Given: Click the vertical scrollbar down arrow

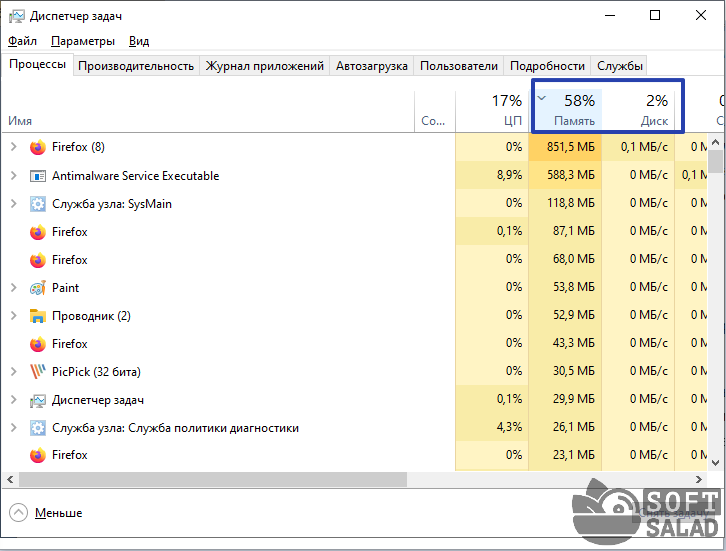Looking at the screenshot, I should pos(715,463).
